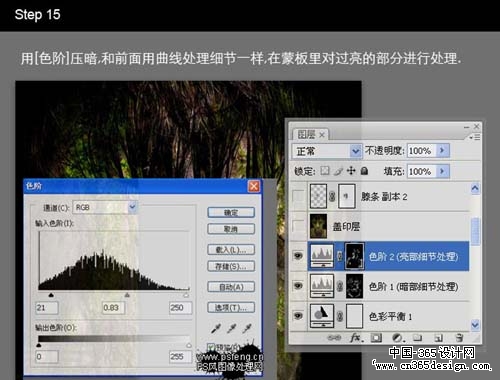This screenshot has width=500, height=380.
Task: Hide the 色彩平衡 1 layer
Action: point(298,315)
